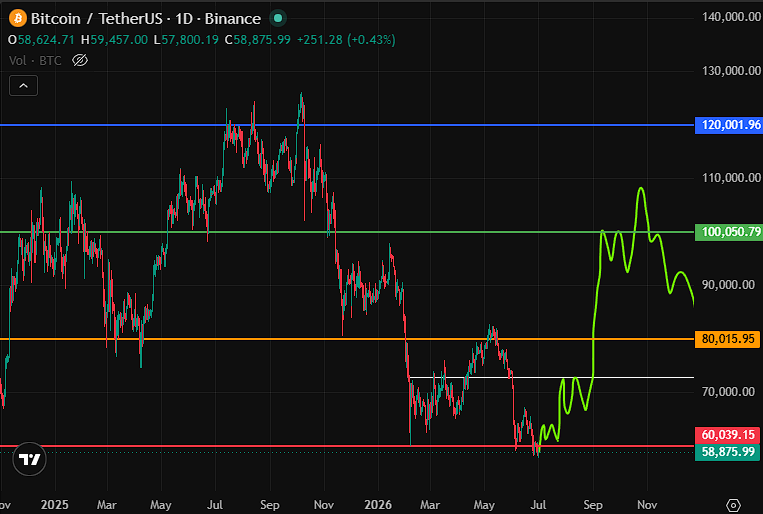Viewport: 763px width, 514px height.
Task: Click the 130,000.00 price axis label
Action: (731, 71)
